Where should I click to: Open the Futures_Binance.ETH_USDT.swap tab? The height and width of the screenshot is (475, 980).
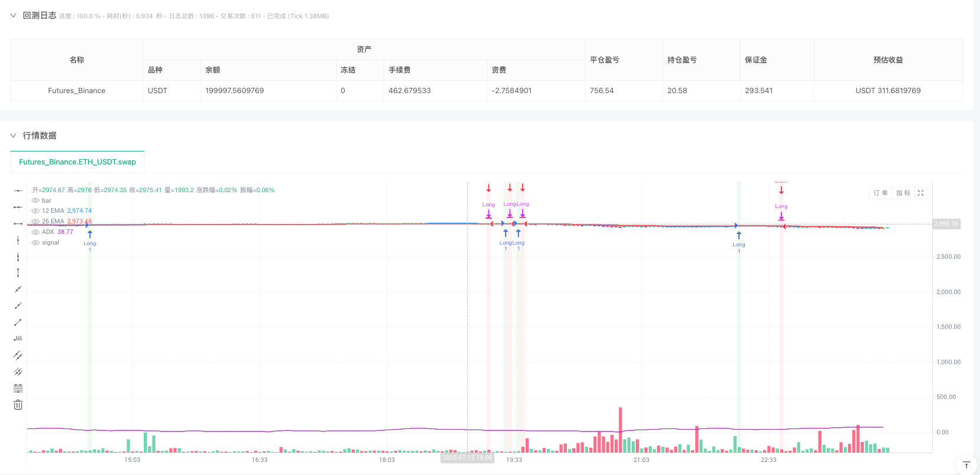pos(77,162)
